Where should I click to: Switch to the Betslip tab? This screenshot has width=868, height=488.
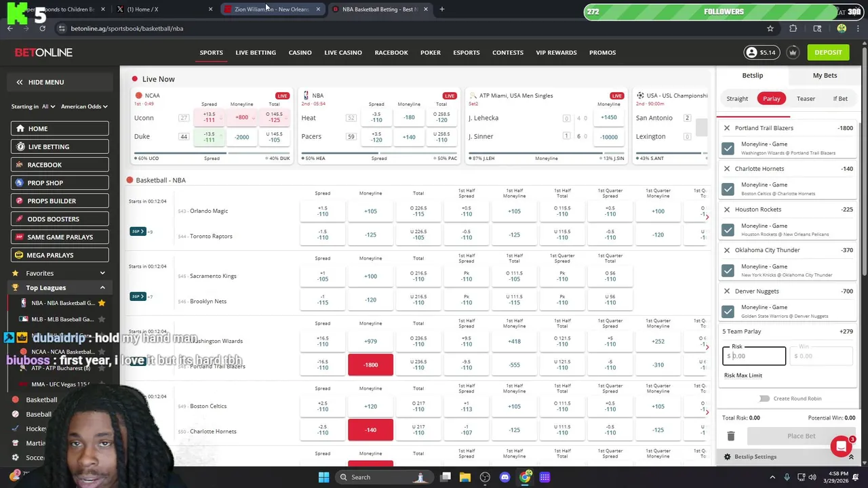point(753,75)
